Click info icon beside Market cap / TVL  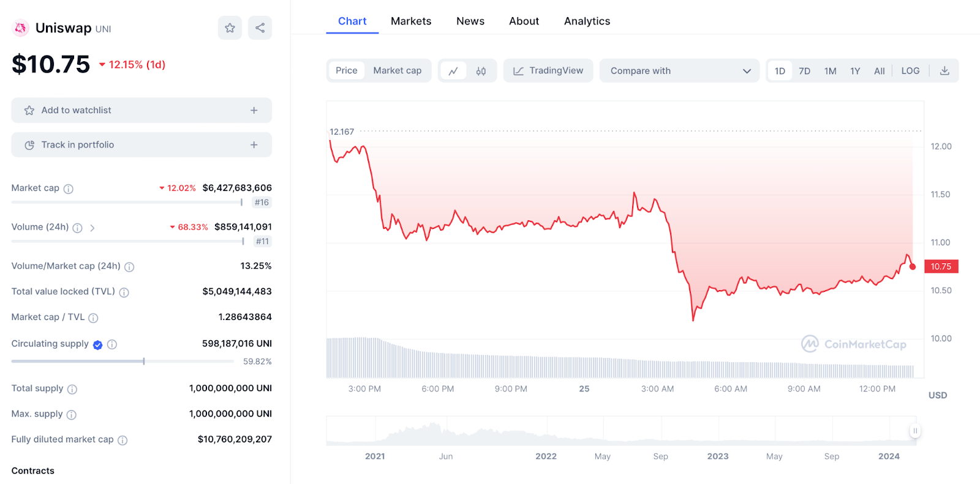coord(93,318)
